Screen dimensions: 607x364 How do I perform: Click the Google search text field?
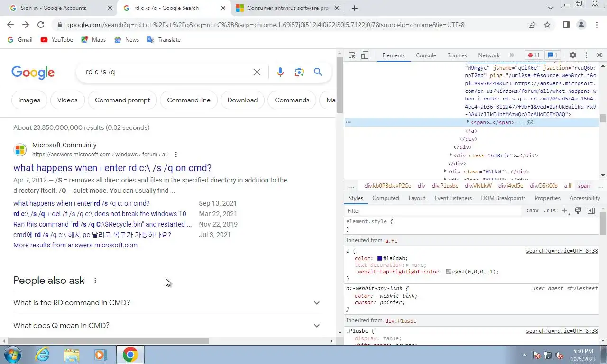pos(166,72)
